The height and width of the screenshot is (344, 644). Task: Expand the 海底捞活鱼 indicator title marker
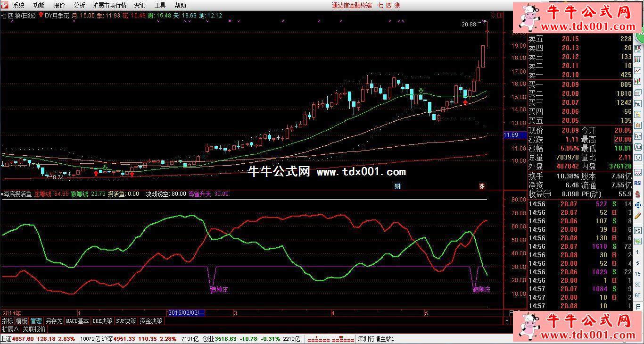point(2,194)
